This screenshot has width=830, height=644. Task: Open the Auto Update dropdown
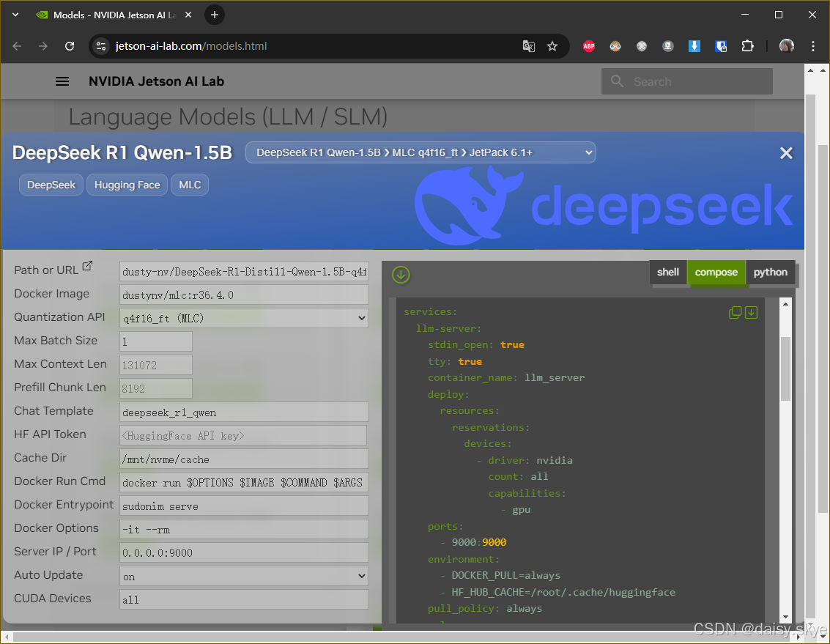coord(244,576)
